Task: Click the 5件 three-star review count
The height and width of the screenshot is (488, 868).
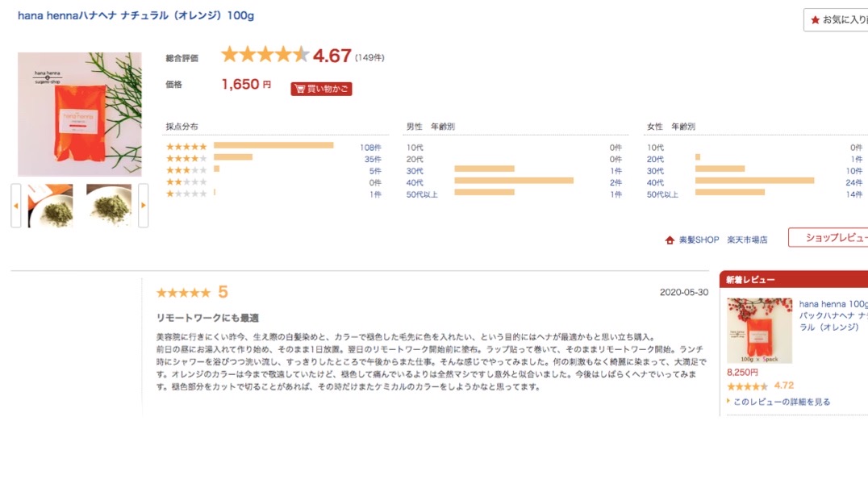Action: [375, 171]
